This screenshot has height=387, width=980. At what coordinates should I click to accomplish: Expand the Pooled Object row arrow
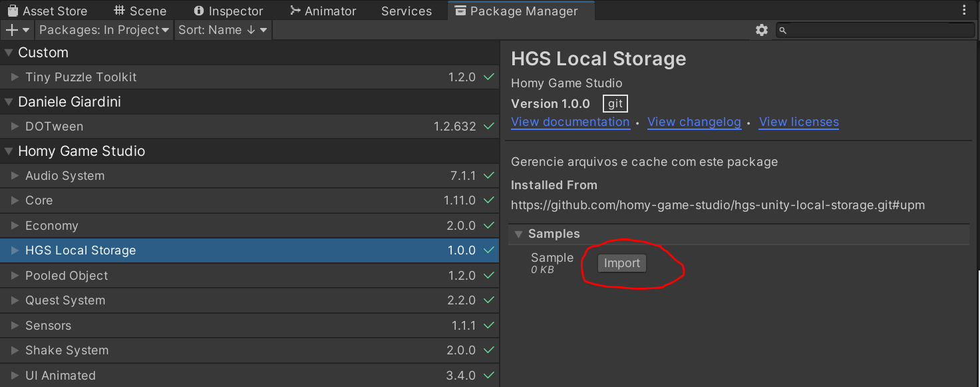pyautogui.click(x=15, y=276)
